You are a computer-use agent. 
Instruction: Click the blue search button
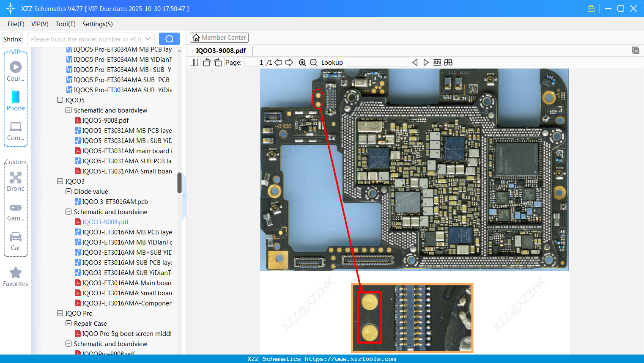[169, 39]
